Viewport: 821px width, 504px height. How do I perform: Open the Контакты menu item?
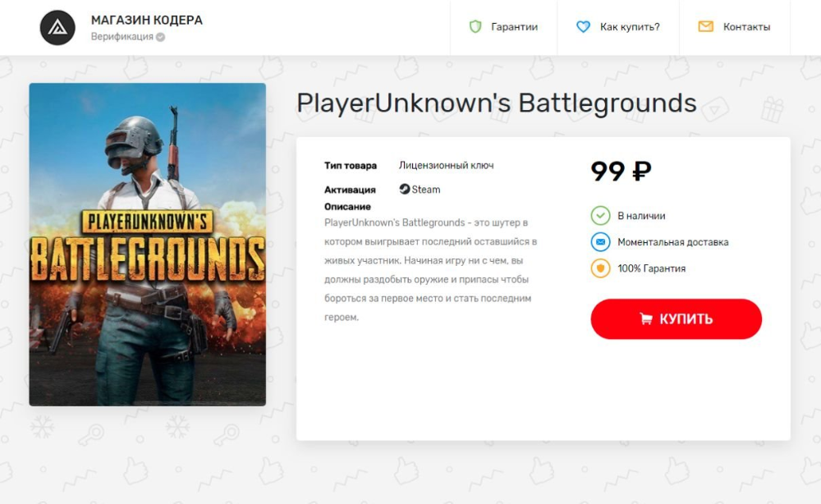[735, 27]
